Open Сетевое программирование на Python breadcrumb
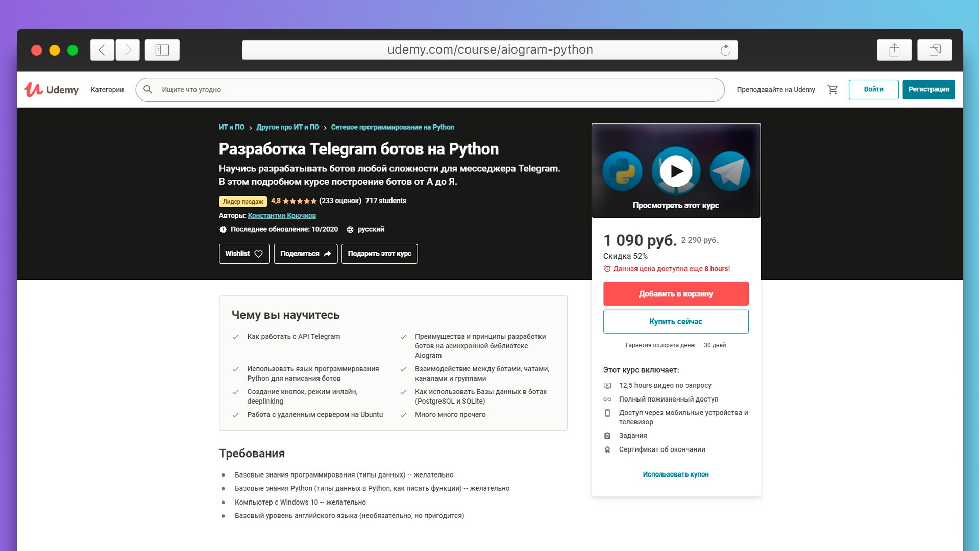 (x=393, y=127)
